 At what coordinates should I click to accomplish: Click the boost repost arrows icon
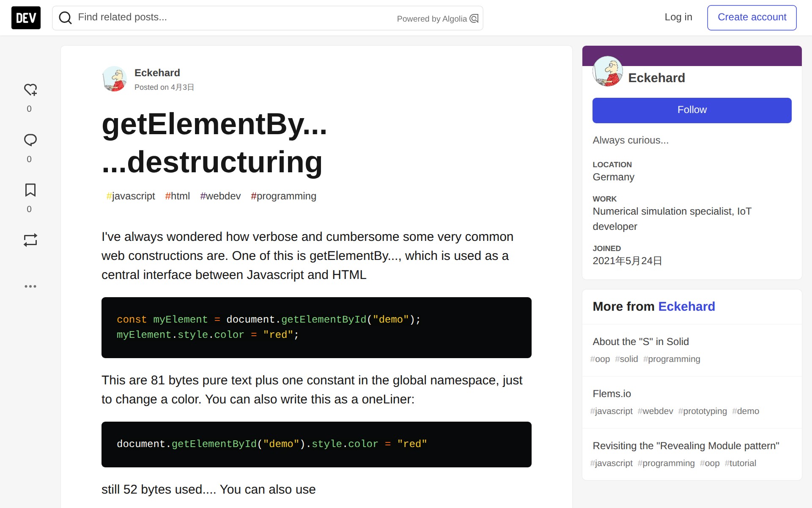coord(30,240)
